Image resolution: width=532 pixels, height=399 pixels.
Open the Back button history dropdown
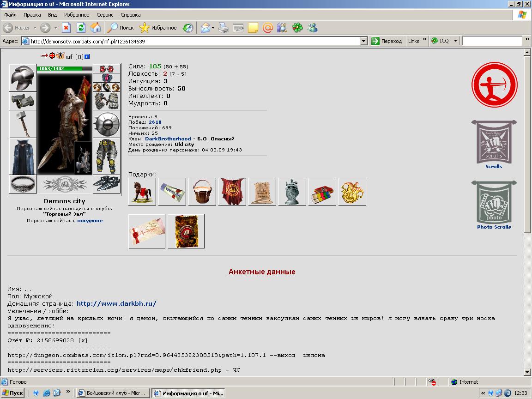click(x=35, y=28)
